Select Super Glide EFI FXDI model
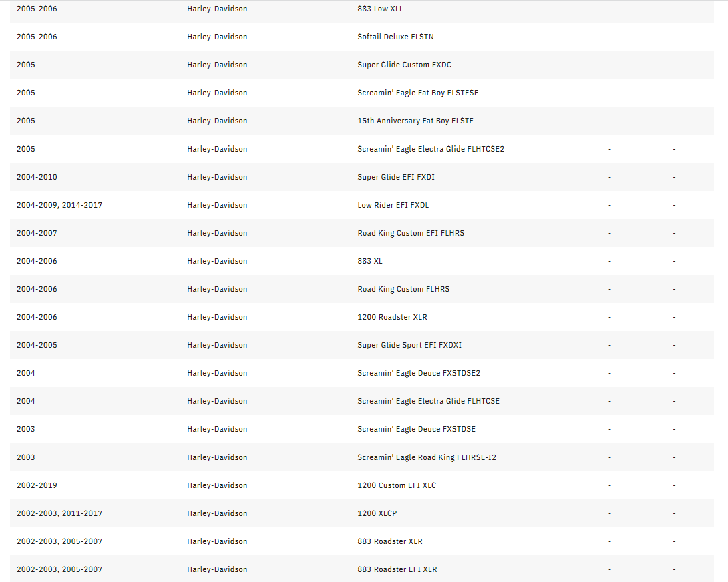The image size is (728, 582). [x=396, y=177]
